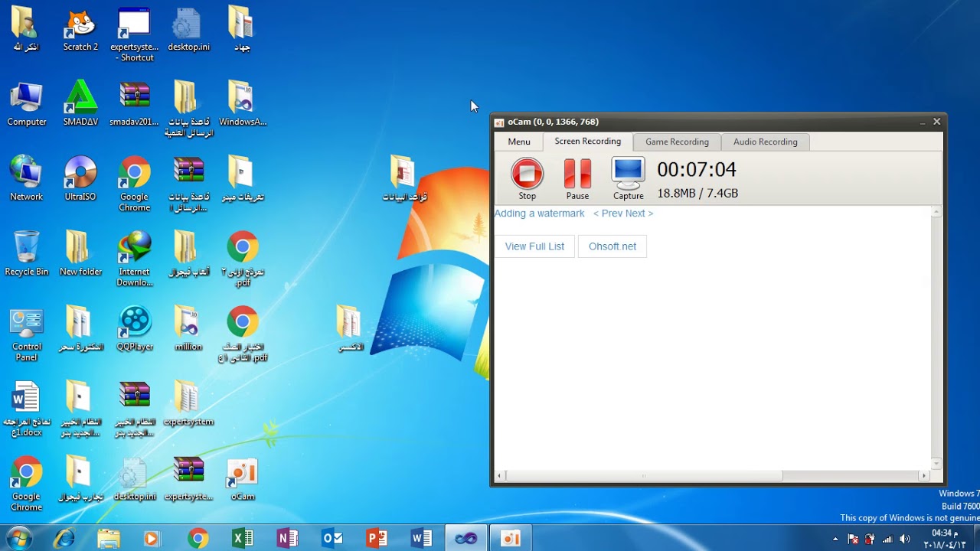Select the QQPlayer desktop shortcut
This screenshot has height=551, width=980.
click(x=135, y=329)
